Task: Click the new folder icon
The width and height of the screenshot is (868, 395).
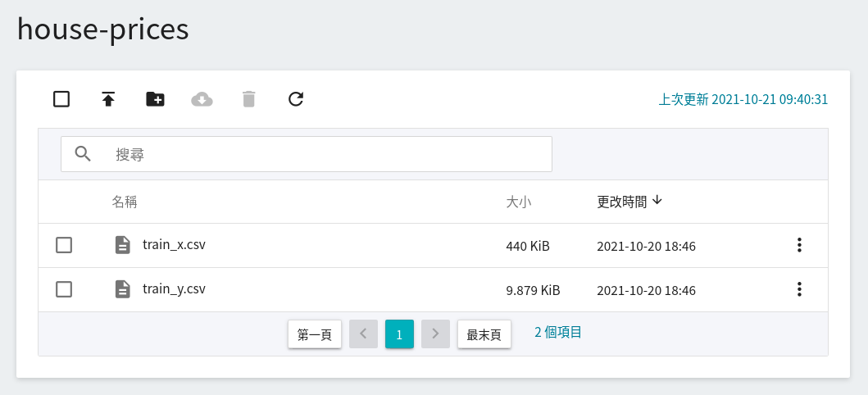Action: click(155, 99)
